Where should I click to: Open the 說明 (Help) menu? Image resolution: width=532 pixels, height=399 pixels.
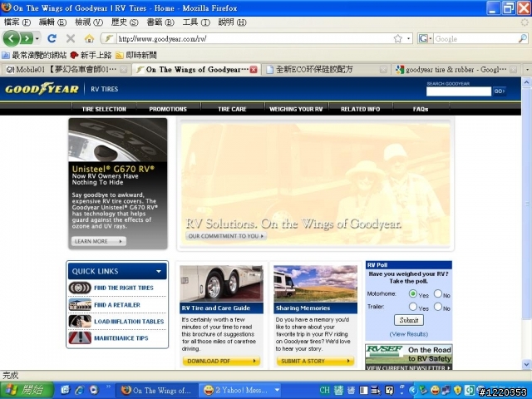pyautogui.click(x=232, y=22)
